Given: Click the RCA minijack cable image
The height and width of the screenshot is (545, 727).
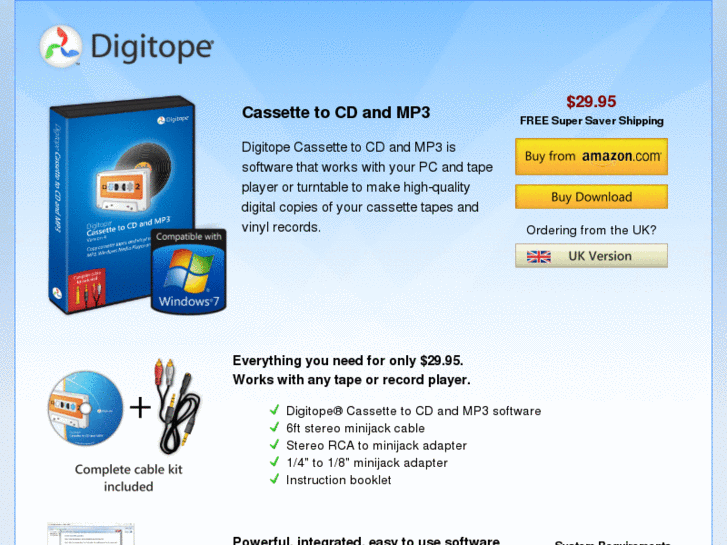Looking at the screenshot, I should pos(178,406).
